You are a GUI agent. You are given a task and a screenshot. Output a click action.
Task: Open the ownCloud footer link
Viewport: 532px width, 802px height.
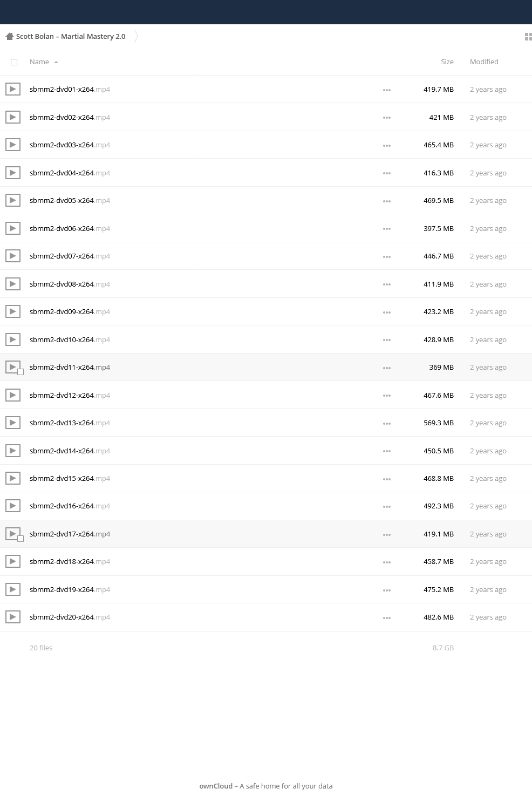coord(216,786)
